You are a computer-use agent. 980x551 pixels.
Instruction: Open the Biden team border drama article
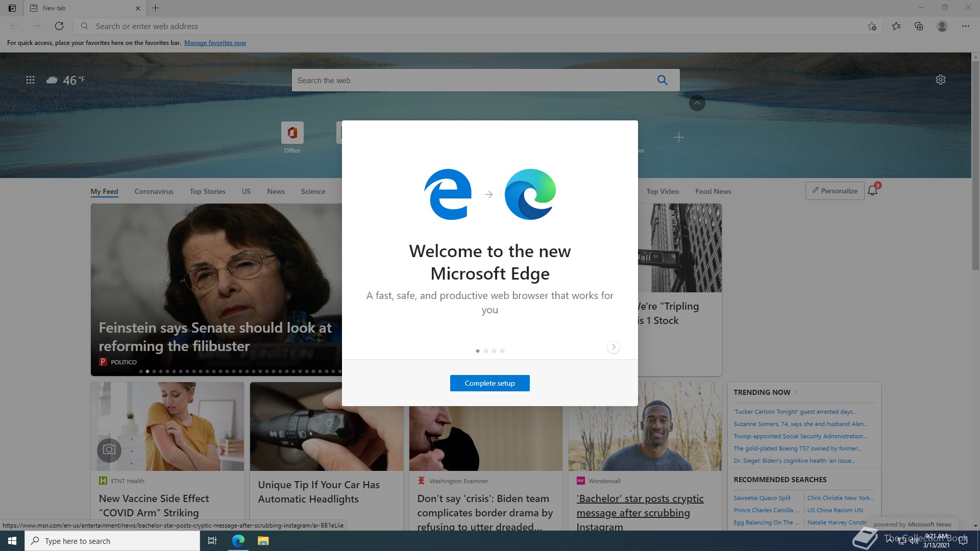coord(485,512)
